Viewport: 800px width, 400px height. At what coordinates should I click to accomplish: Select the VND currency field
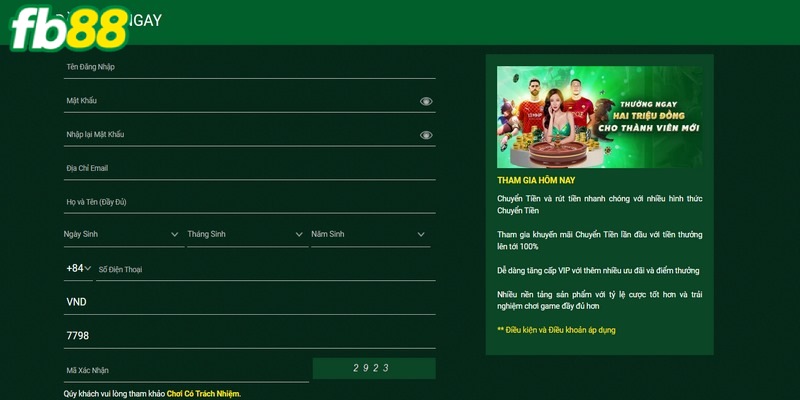click(x=248, y=302)
